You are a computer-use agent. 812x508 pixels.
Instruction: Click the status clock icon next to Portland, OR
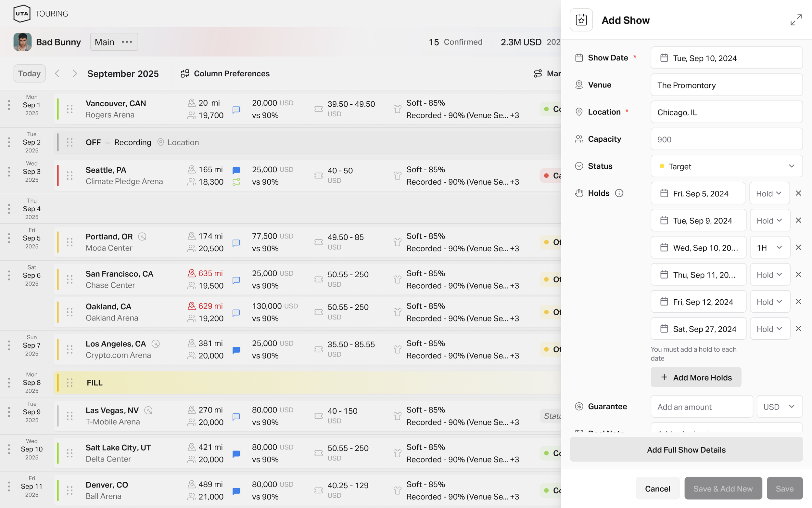pyautogui.click(x=142, y=237)
